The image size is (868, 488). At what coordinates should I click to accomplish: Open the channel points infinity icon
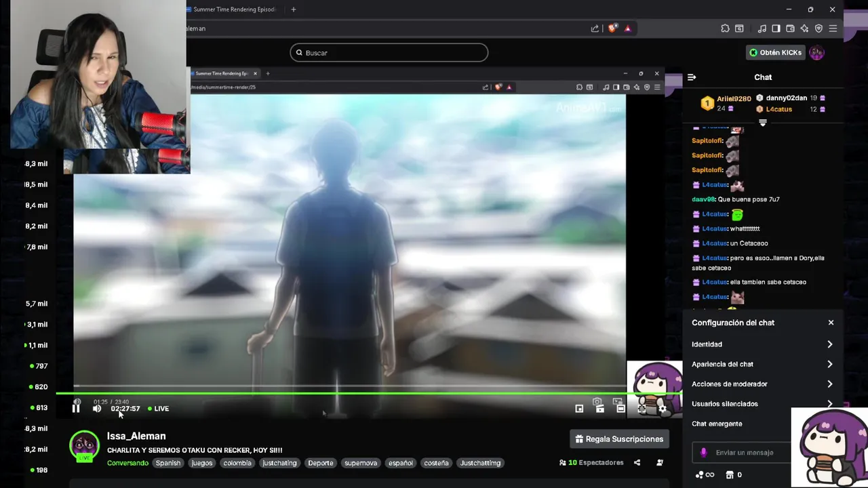(705, 474)
